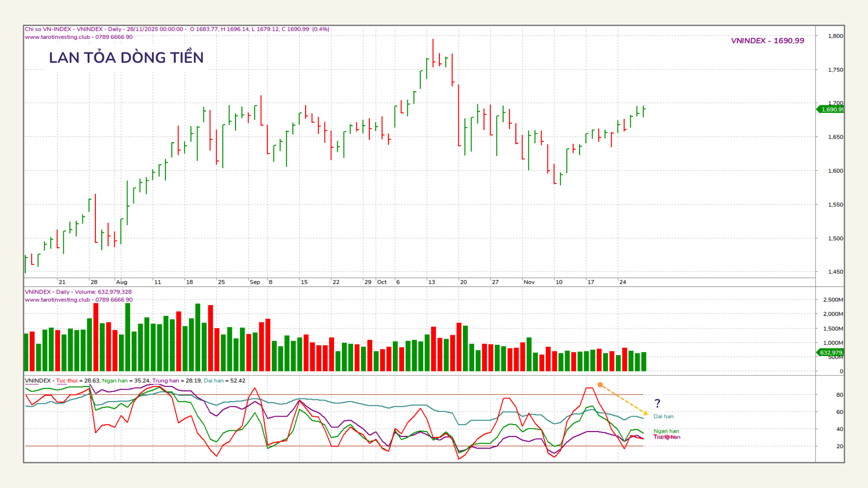Click the orange dot marker on indicator
This screenshot has width=868, height=488.
pyautogui.click(x=600, y=385)
